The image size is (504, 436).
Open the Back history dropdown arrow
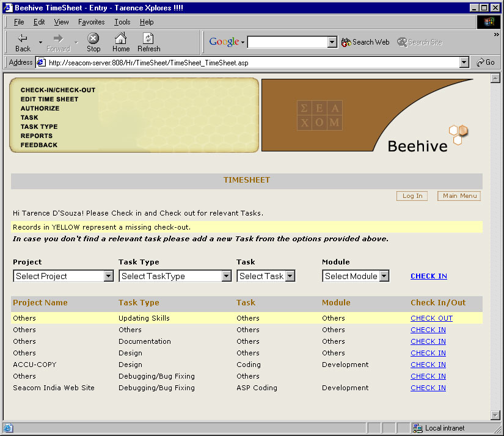(x=40, y=42)
